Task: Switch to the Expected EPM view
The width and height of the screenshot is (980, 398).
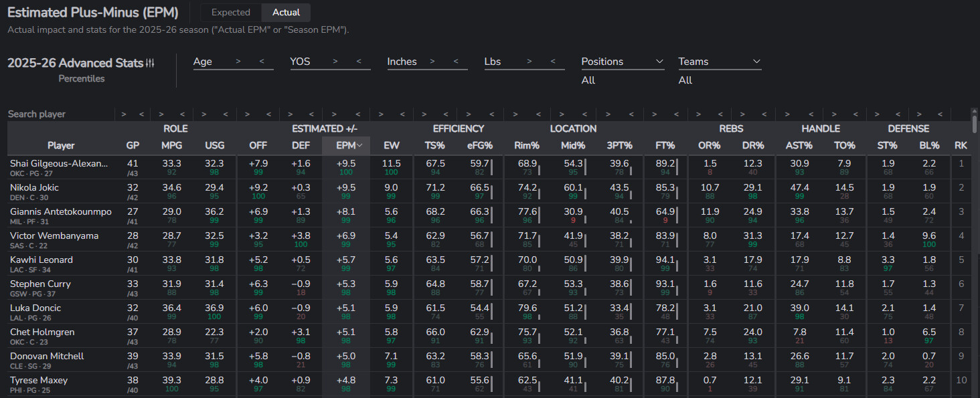Action: (230, 12)
